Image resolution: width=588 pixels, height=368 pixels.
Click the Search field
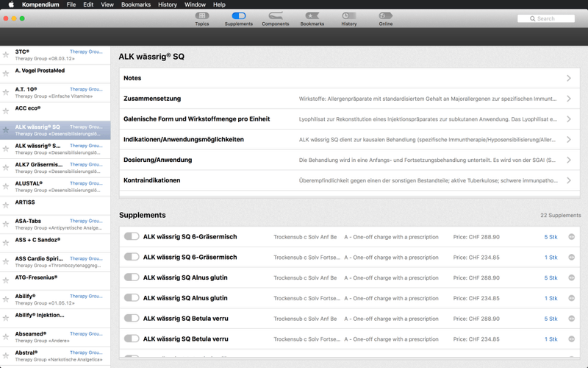click(545, 18)
